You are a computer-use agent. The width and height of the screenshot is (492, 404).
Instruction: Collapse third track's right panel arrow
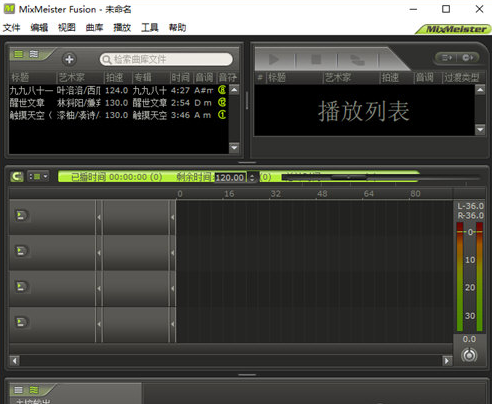click(172, 288)
